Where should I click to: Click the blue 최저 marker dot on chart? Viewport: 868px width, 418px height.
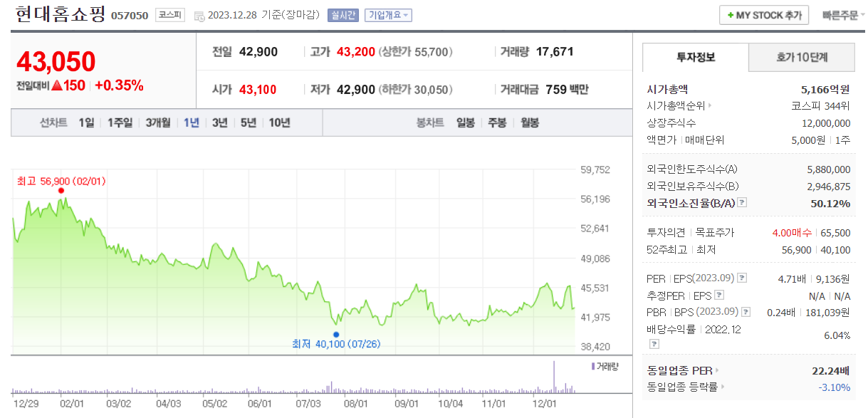[x=336, y=334]
